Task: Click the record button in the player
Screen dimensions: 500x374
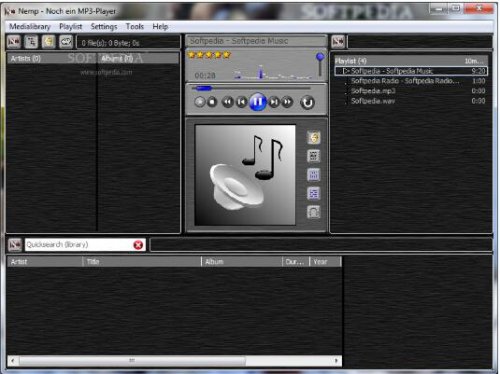Action: click(x=199, y=102)
